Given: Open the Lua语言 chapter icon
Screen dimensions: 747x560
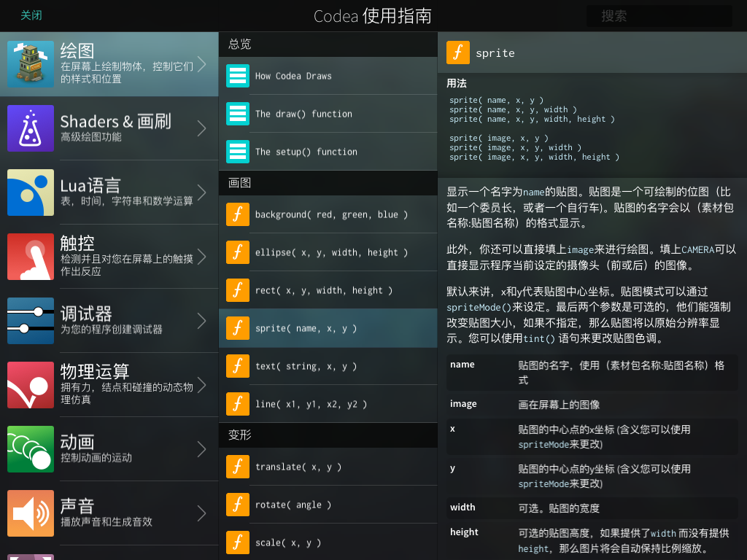Looking at the screenshot, I should coord(31,192).
